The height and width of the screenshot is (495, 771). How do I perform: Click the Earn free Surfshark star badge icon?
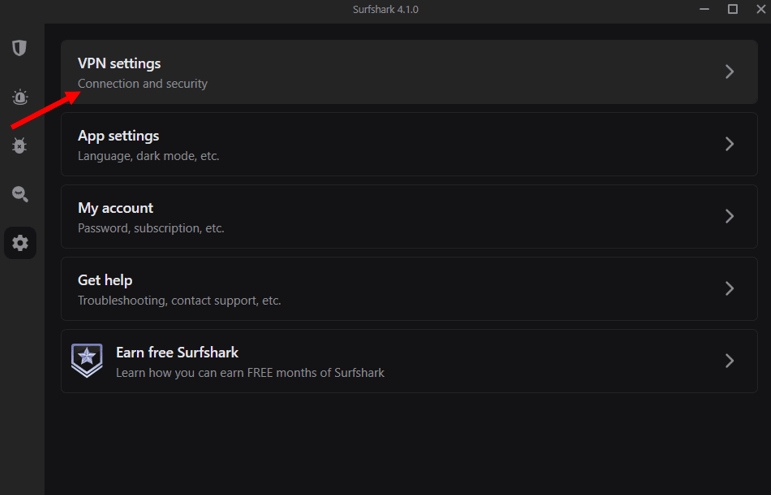87,360
